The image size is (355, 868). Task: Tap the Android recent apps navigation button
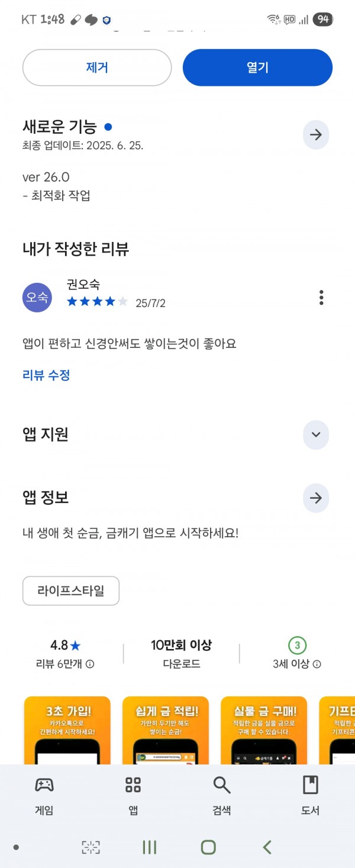coord(150,847)
